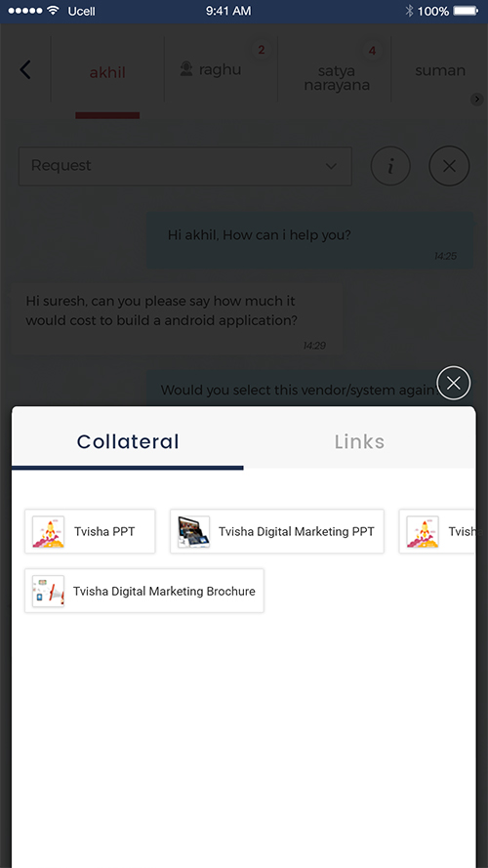Open the suman chat tab

click(x=440, y=71)
